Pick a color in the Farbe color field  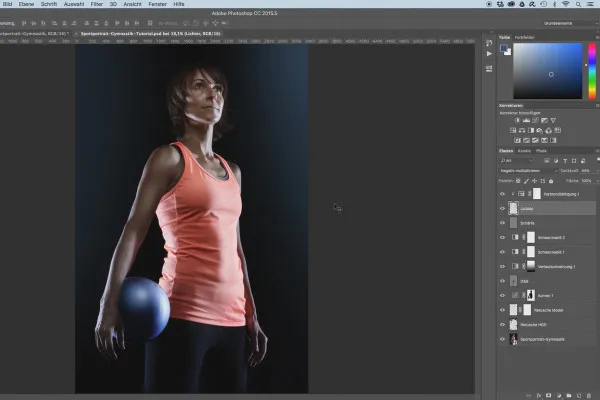coord(548,71)
